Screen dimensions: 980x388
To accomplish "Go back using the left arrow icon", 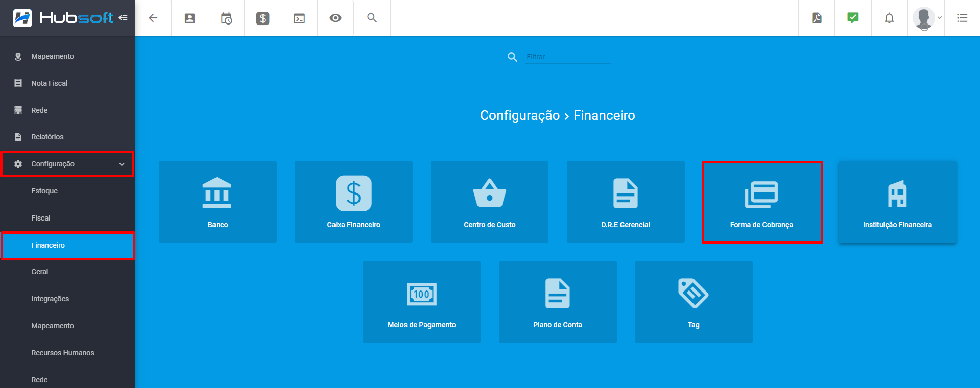I will (x=153, y=18).
